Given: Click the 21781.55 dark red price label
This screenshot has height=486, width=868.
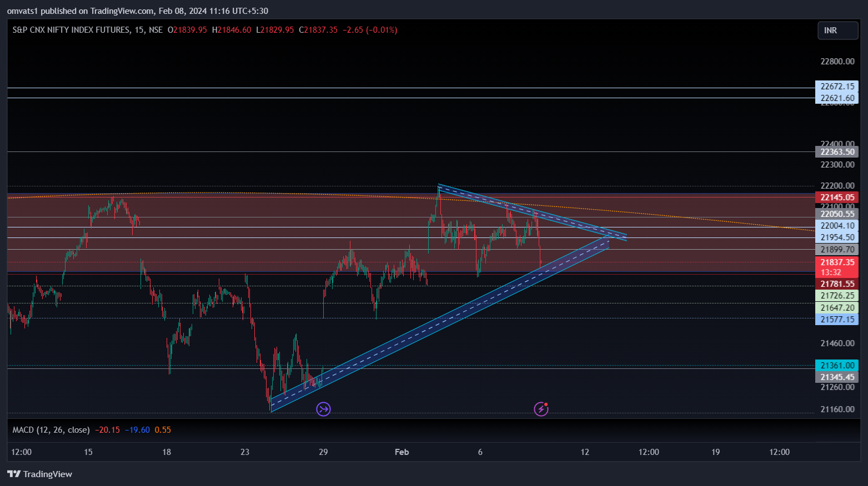Looking at the screenshot, I should point(837,284).
